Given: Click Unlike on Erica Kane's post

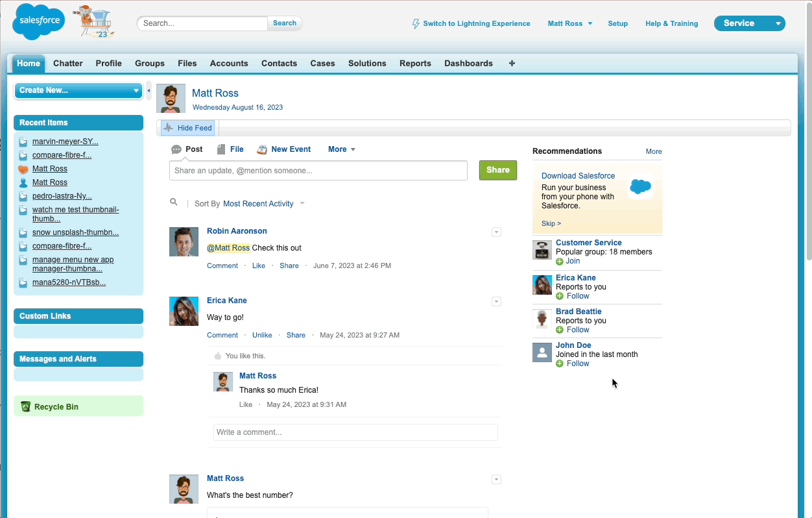Looking at the screenshot, I should point(262,335).
